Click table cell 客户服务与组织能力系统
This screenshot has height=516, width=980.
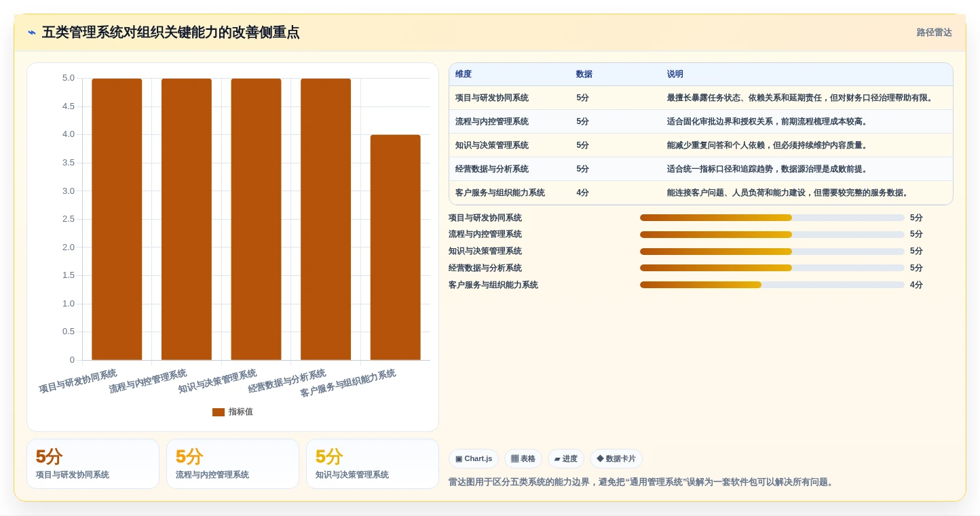tap(500, 193)
